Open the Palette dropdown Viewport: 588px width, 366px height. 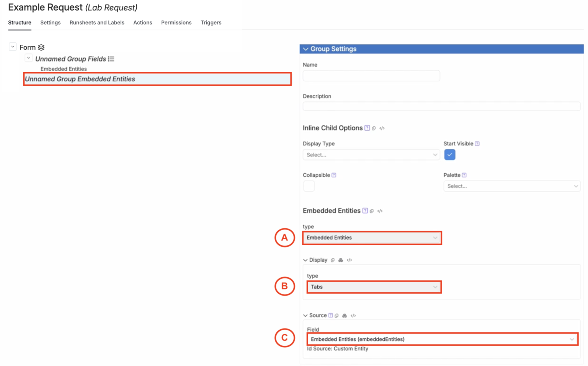(x=512, y=186)
